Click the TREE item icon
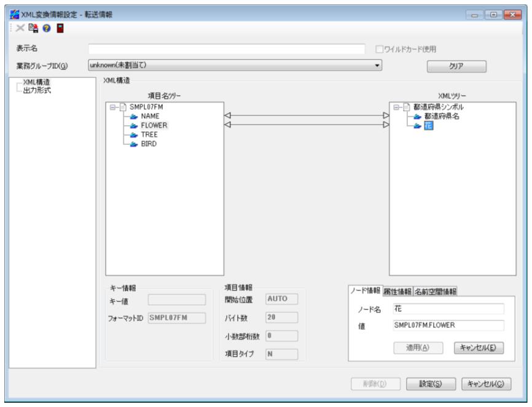 (x=133, y=134)
